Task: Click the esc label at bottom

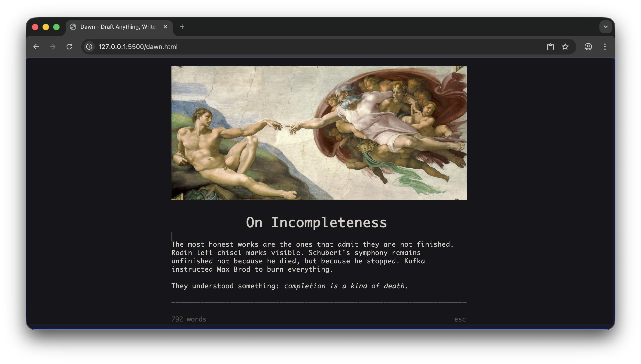Action: [x=460, y=319]
